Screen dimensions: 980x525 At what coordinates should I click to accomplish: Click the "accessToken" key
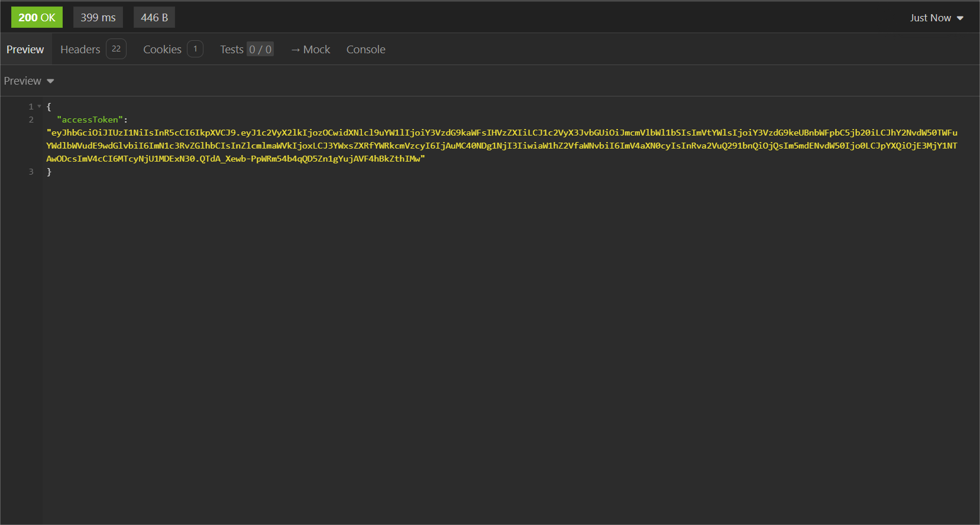pyautogui.click(x=90, y=120)
